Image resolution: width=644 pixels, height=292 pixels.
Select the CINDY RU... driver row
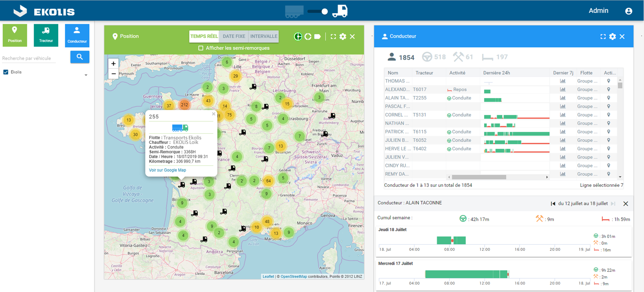click(501, 166)
